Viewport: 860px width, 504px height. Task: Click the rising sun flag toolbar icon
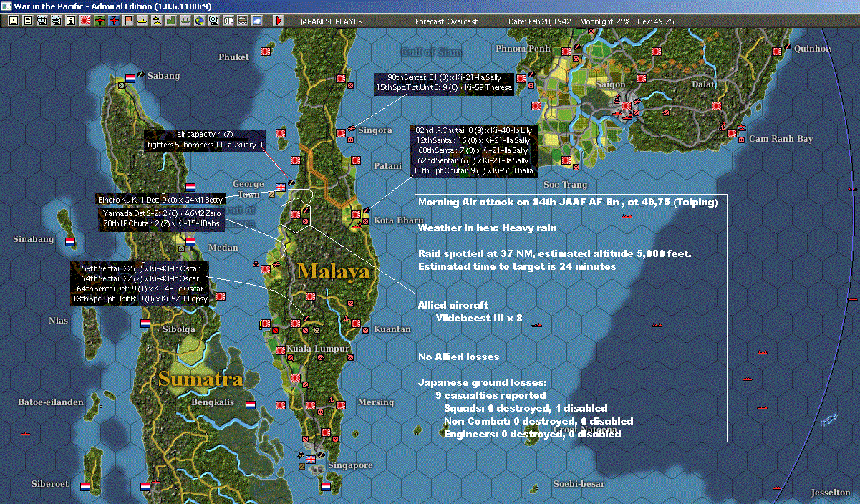pos(84,21)
